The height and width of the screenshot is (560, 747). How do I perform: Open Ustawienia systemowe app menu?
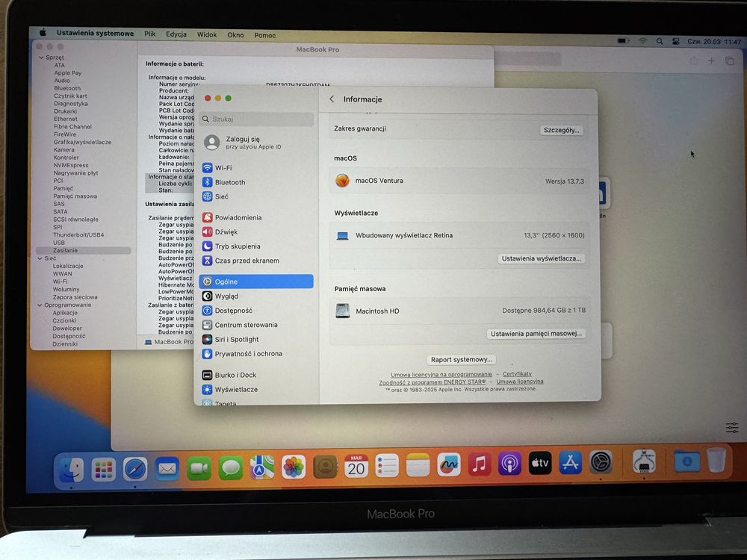pos(95,33)
